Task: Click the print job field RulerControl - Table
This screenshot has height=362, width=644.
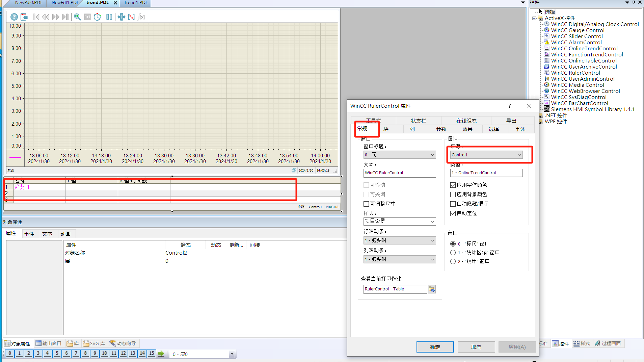Action: [395, 289]
